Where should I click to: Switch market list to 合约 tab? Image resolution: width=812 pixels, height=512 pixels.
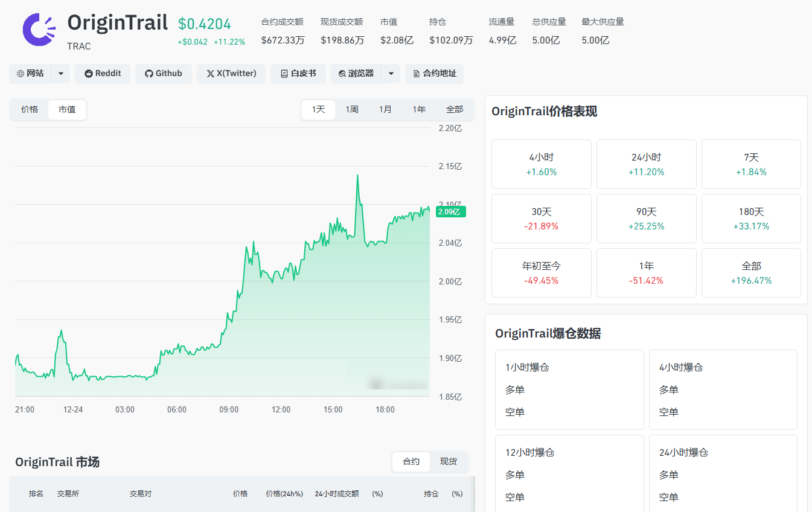pyautogui.click(x=411, y=462)
